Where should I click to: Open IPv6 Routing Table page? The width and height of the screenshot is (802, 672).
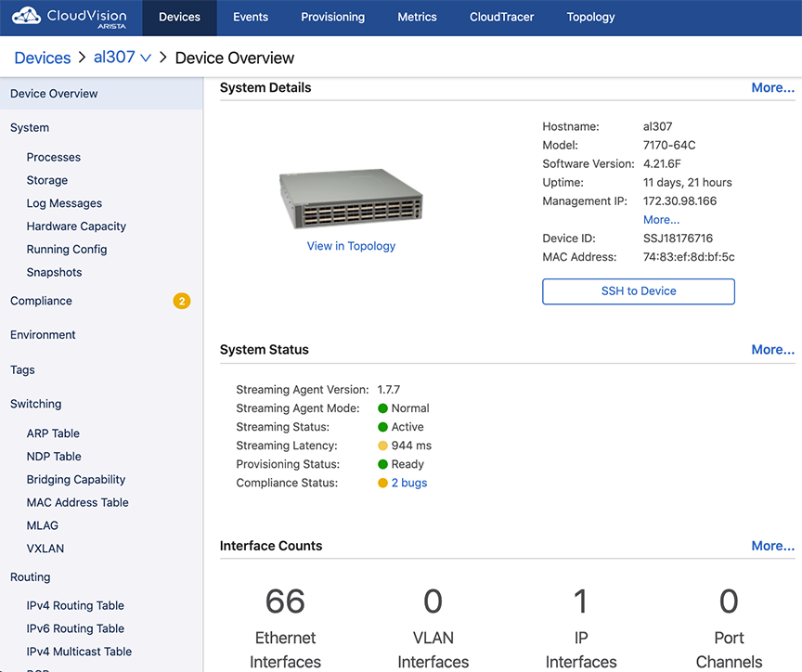tap(75, 628)
